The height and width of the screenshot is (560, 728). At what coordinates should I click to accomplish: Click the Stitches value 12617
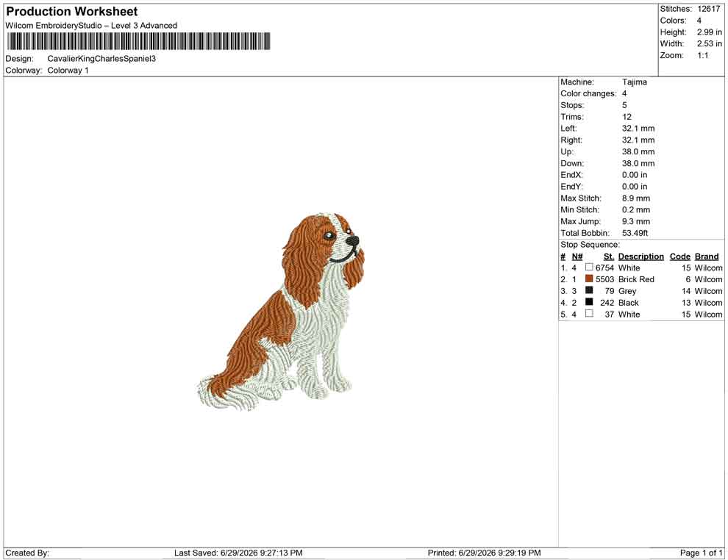(708, 9)
